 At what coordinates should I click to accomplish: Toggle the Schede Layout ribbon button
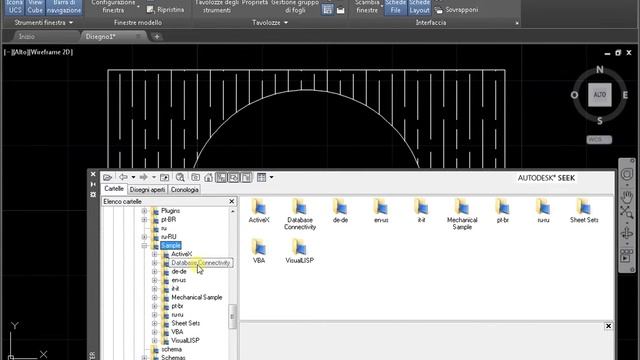419,7
